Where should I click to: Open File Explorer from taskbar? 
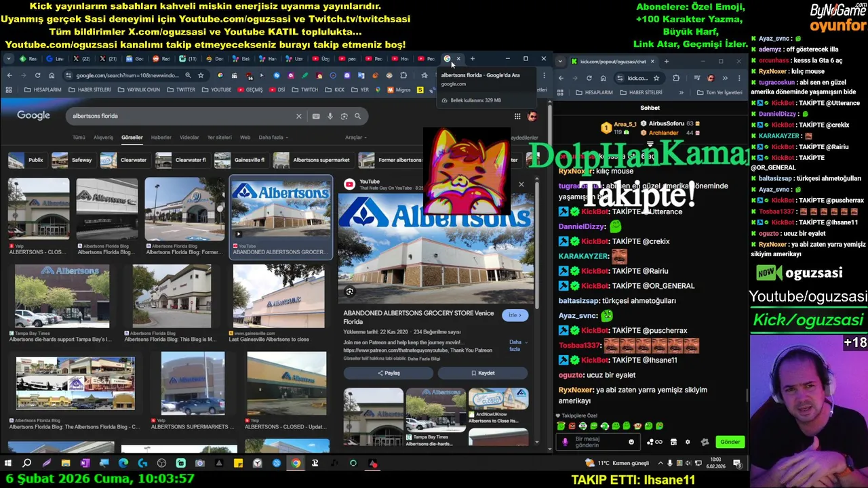(66, 464)
